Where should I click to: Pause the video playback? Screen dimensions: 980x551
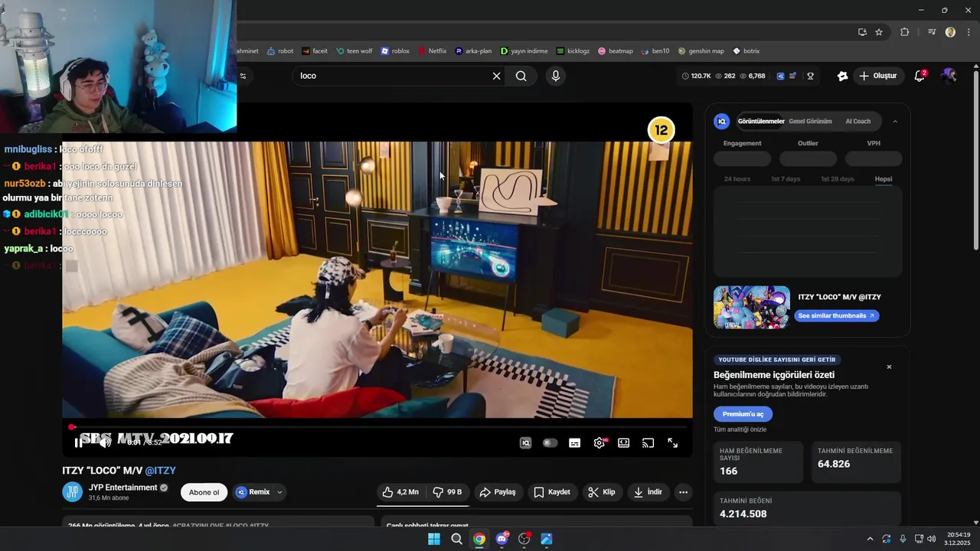coord(78,442)
